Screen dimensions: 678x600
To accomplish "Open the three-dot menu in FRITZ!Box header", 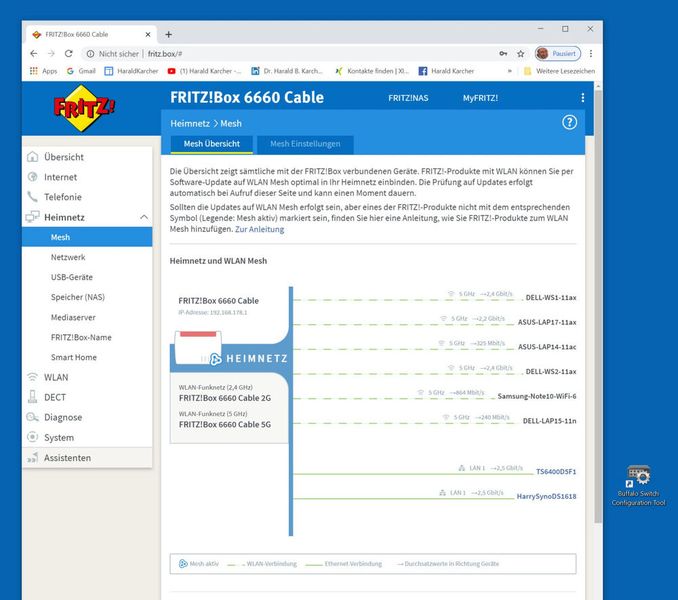I will (582, 98).
